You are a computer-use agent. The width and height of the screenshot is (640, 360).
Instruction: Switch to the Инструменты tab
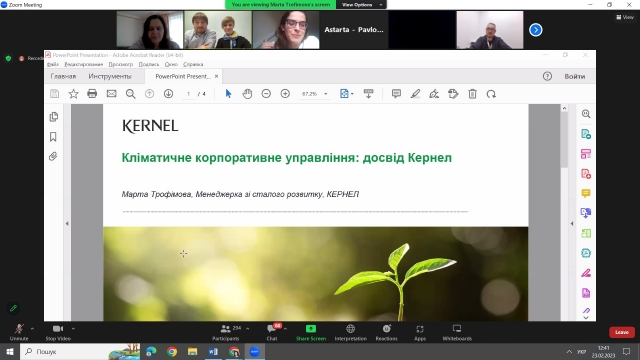(110, 76)
